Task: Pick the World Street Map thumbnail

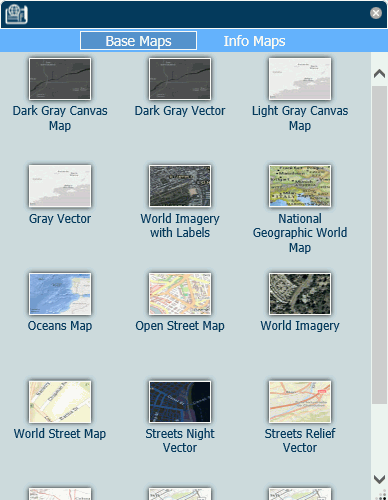Action: (x=60, y=402)
